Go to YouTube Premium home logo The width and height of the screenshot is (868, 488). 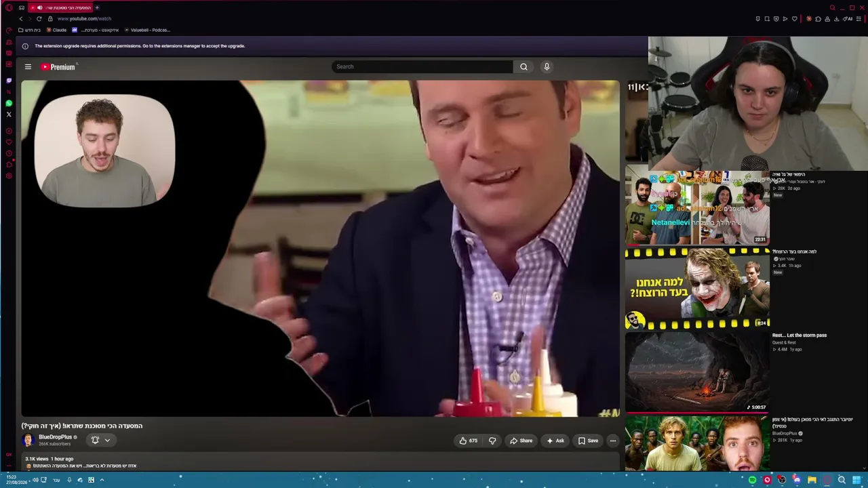(x=58, y=66)
